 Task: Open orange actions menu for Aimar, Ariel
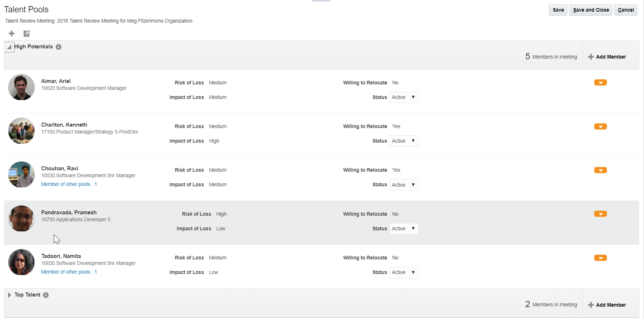(x=600, y=83)
